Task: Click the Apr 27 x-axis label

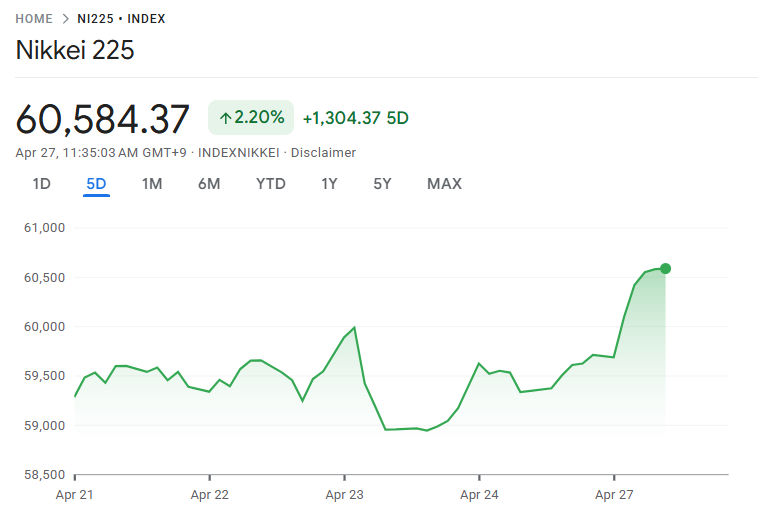Action: (614, 495)
